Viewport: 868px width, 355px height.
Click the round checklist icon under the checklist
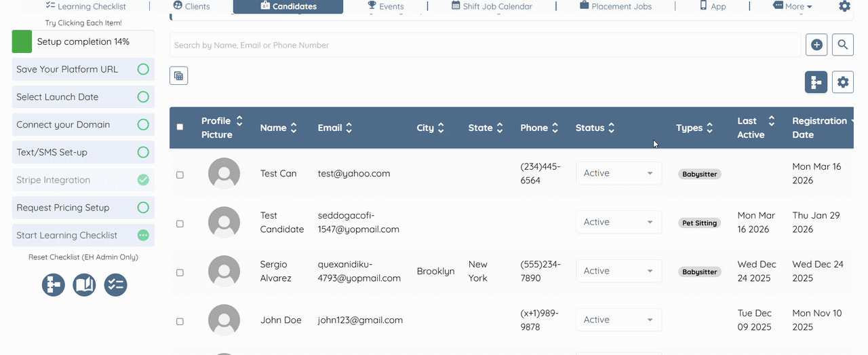pyautogui.click(x=116, y=284)
